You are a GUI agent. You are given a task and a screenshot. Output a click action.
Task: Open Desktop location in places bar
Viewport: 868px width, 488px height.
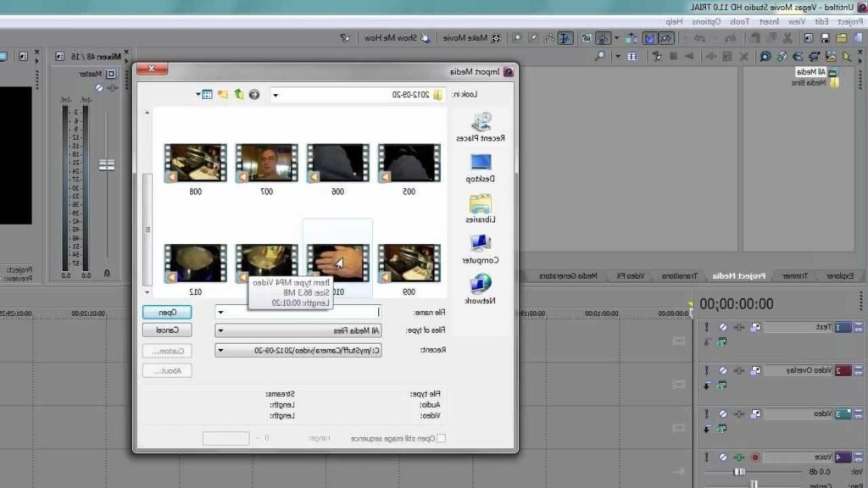(481, 167)
